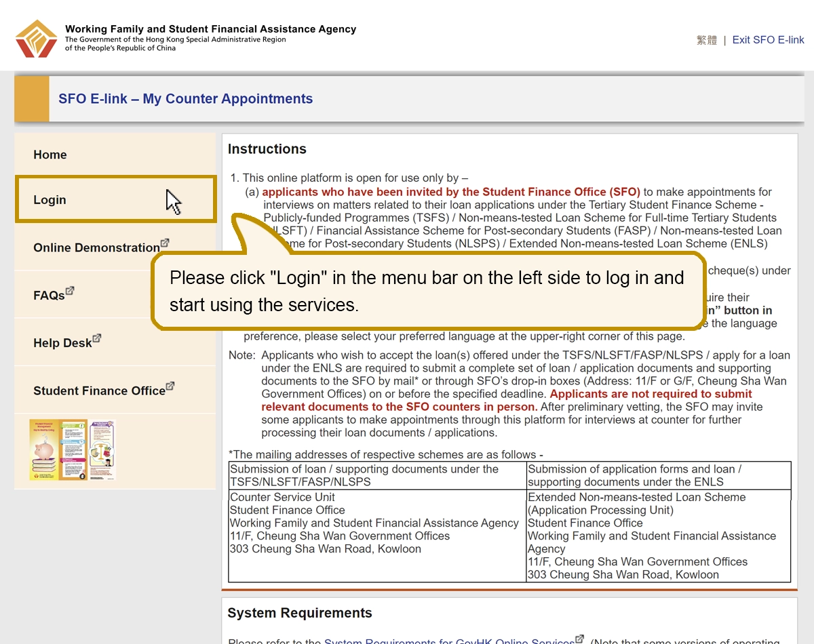Click the Exit SFO E-link link
This screenshot has width=814, height=644.
click(x=768, y=40)
